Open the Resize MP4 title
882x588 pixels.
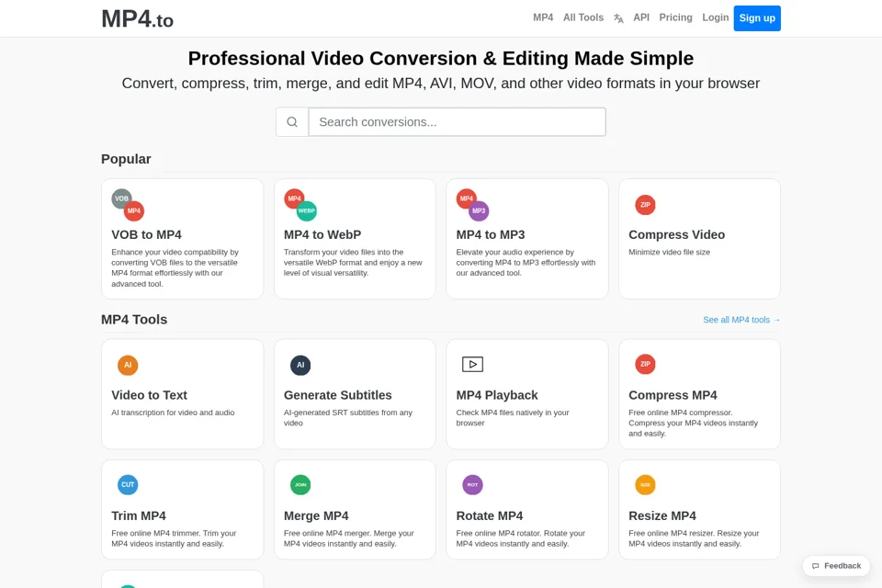[662, 516]
